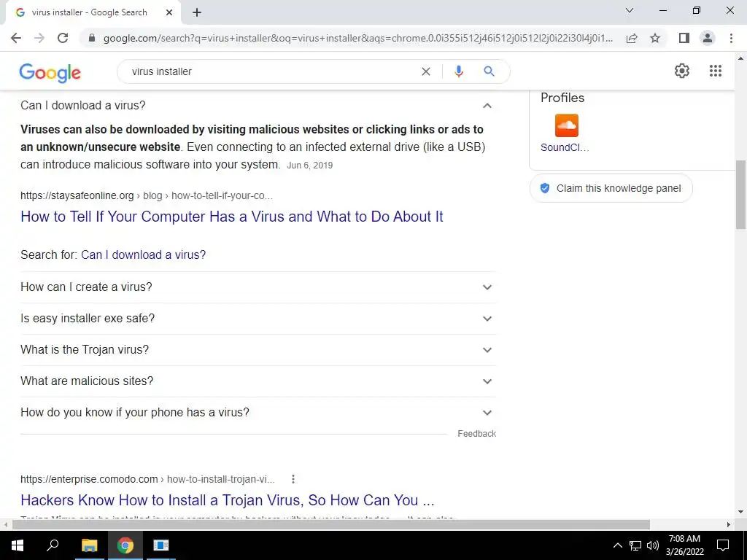Click the Chrome address bar URL
The width and height of the screenshot is (747, 560).
(358, 38)
